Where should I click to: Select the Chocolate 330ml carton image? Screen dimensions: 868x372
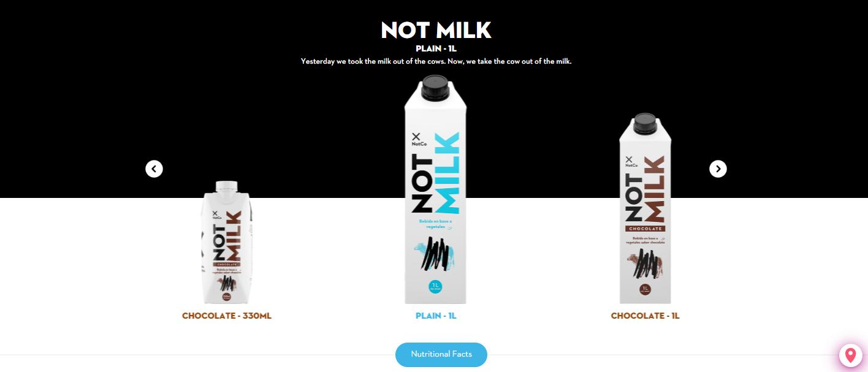[226, 242]
